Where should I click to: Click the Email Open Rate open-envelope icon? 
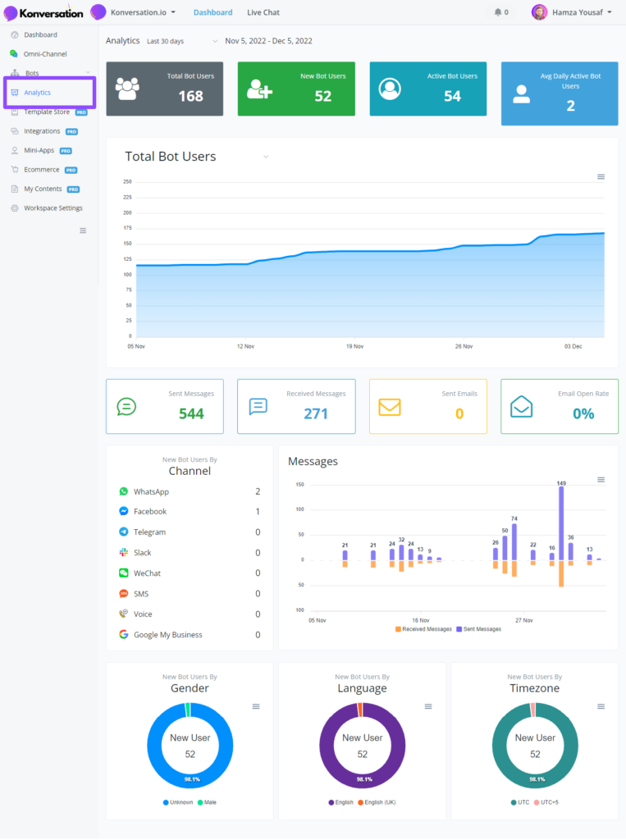click(521, 407)
